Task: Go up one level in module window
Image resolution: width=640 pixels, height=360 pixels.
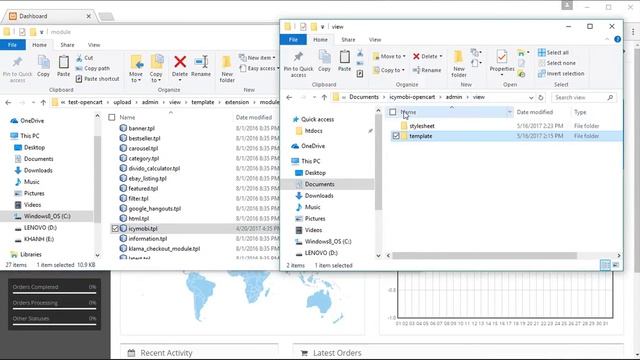Action: 43,102
